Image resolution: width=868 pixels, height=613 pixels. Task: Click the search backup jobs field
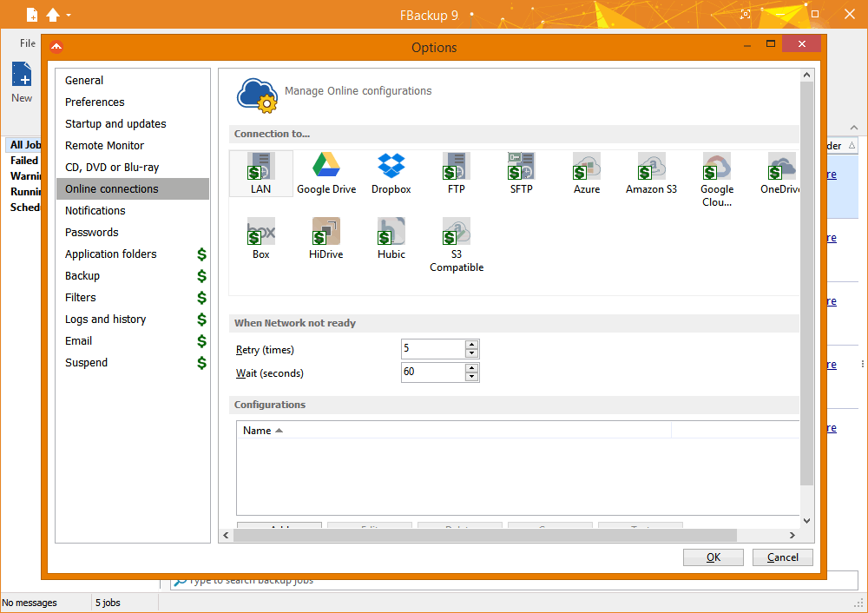point(514,582)
